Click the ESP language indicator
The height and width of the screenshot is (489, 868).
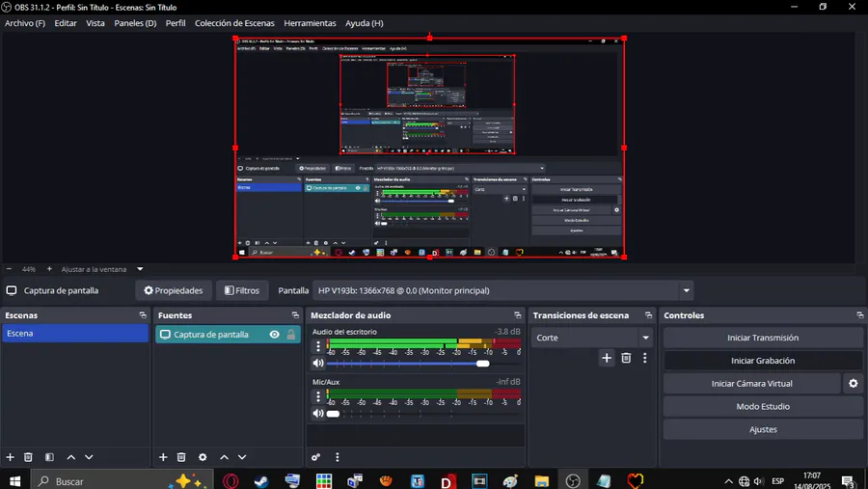(x=777, y=480)
